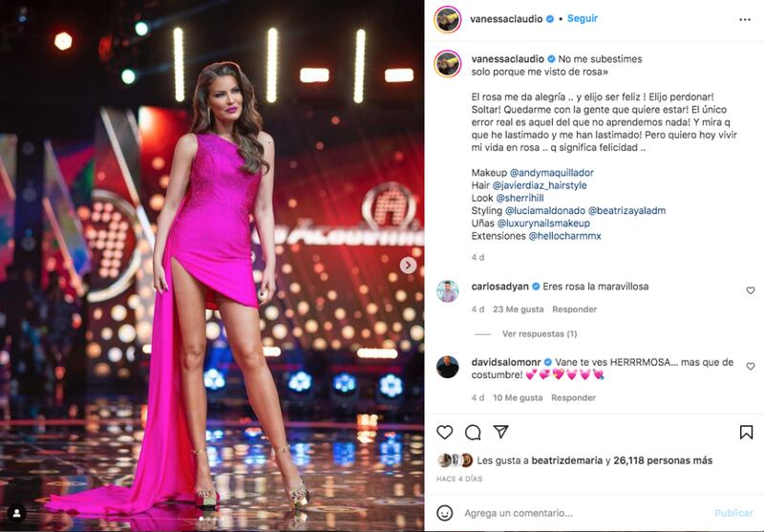Viewport: 764px width, 532px height.
Task: Open the three-dots more options menu
Action: [745, 19]
